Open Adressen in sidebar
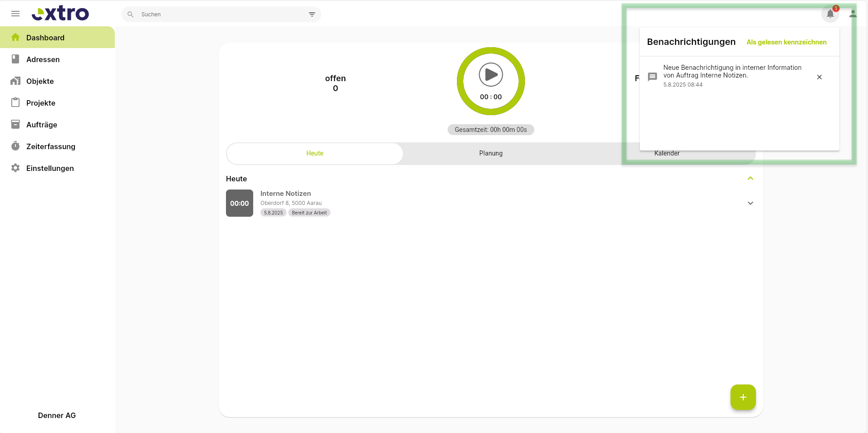Screen dimensions: 868x433 point(57,59)
